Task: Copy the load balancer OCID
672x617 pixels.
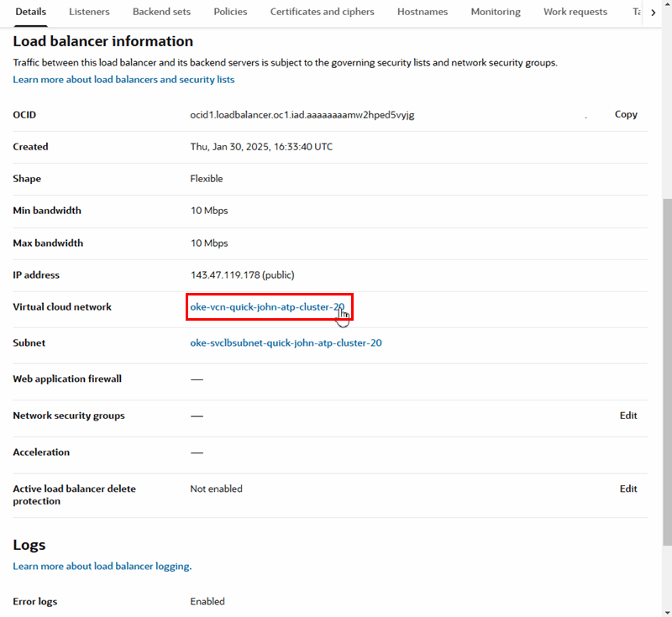Action: [x=626, y=114]
